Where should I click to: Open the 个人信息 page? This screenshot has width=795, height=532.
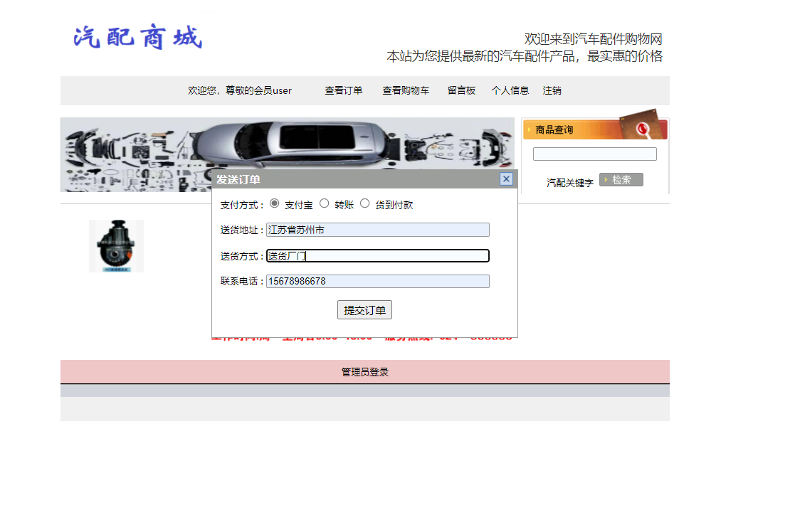[x=510, y=90]
